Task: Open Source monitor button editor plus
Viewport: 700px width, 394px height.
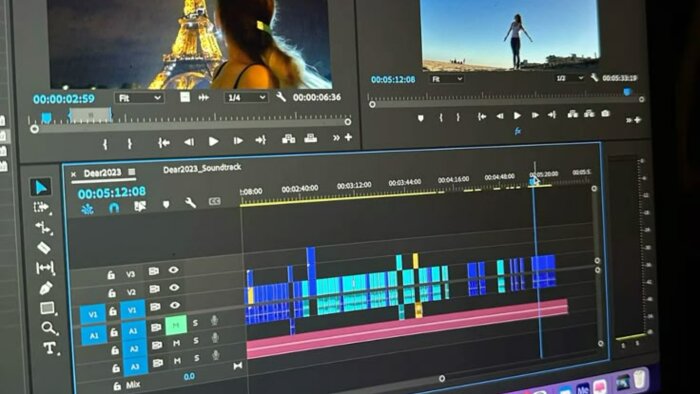Action: [348, 137]
